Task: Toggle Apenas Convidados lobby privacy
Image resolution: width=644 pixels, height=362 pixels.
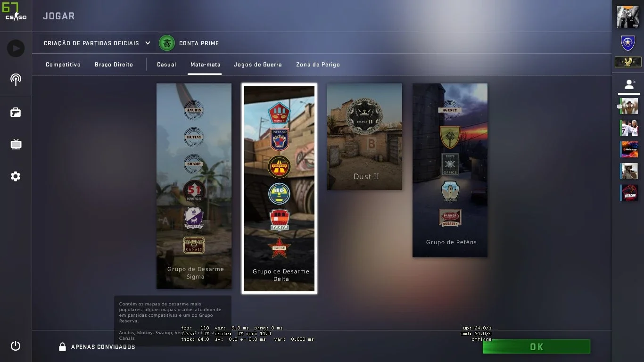Action: coord(97,347)
